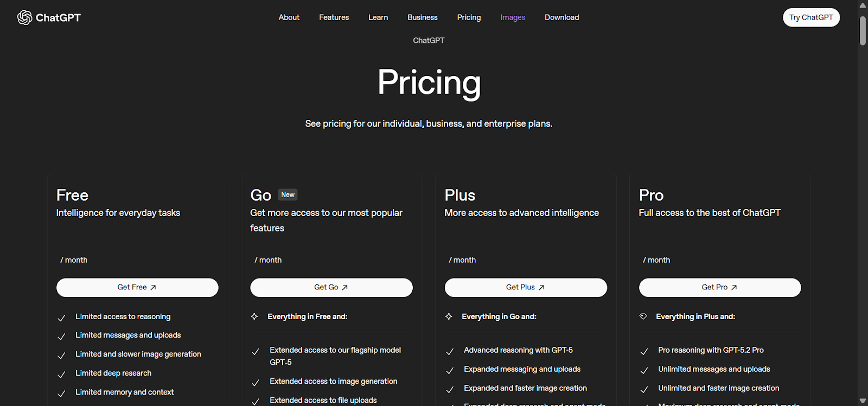This screenshot has width=868, height=406.
Task: Click the checkmark beside Limited access to reasoning
Action: (x=61, y=318)
